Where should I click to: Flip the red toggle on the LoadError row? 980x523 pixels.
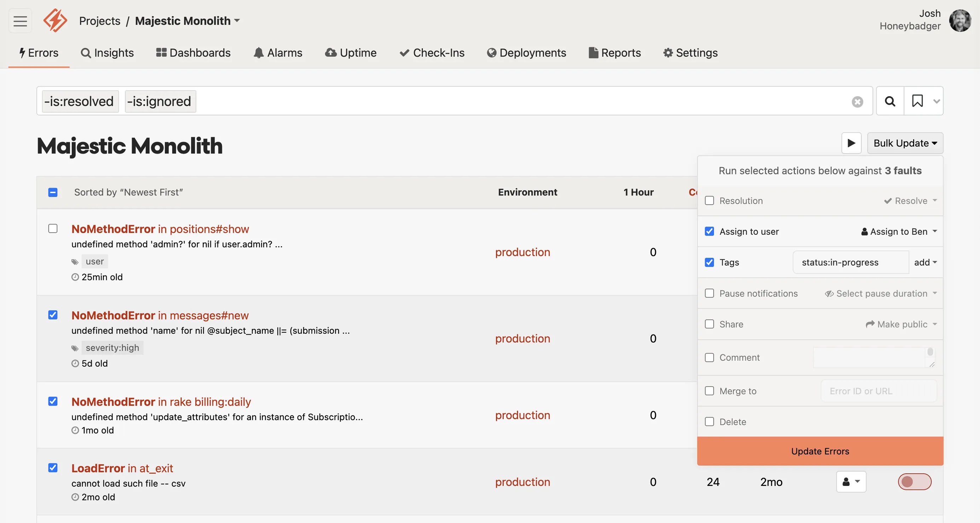915,482
